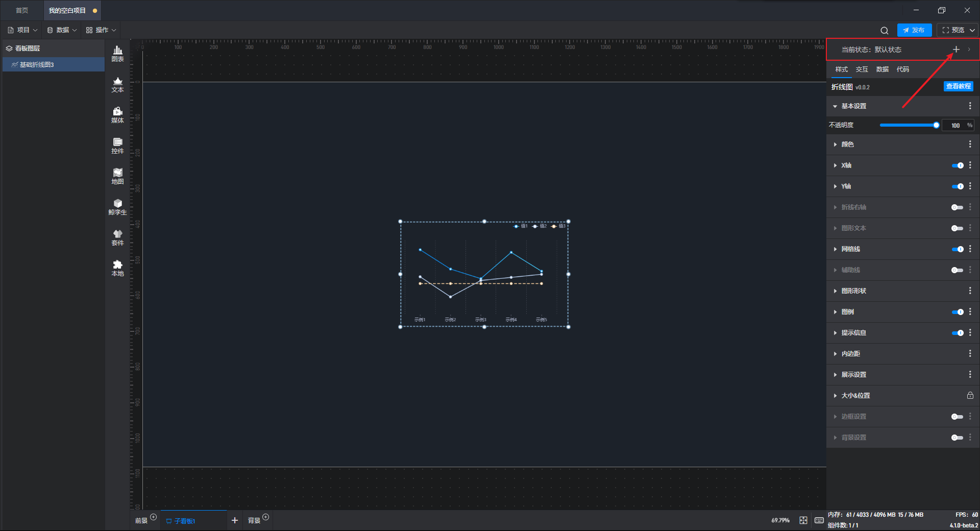The height and width of the screenshot is (531, 980).
Task: Select the line chart on canvas
Action: [x=484, y=274]
